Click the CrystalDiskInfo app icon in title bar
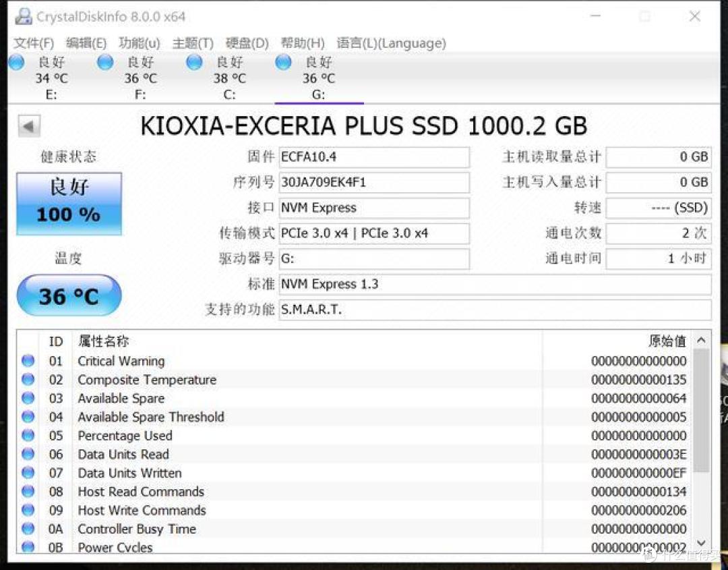This screenshot has height=570, width=728. (x=23, y=17)
